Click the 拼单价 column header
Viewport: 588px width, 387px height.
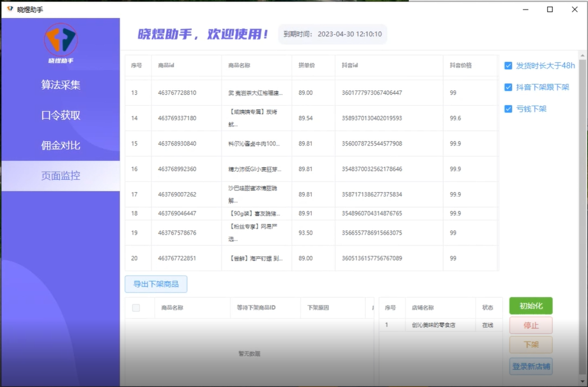pos(307,66)
